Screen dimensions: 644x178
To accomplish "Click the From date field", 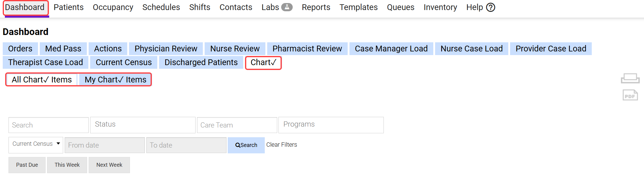I will tap(104, 145).
